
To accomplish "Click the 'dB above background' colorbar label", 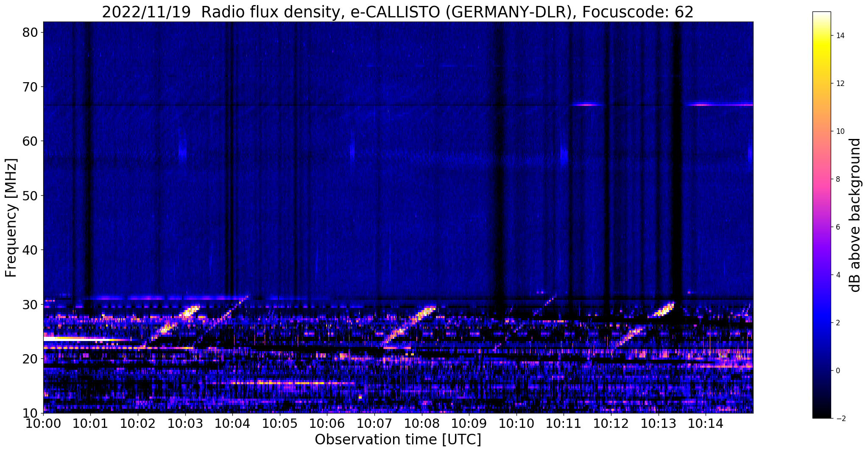I will (x=856, y=215).
